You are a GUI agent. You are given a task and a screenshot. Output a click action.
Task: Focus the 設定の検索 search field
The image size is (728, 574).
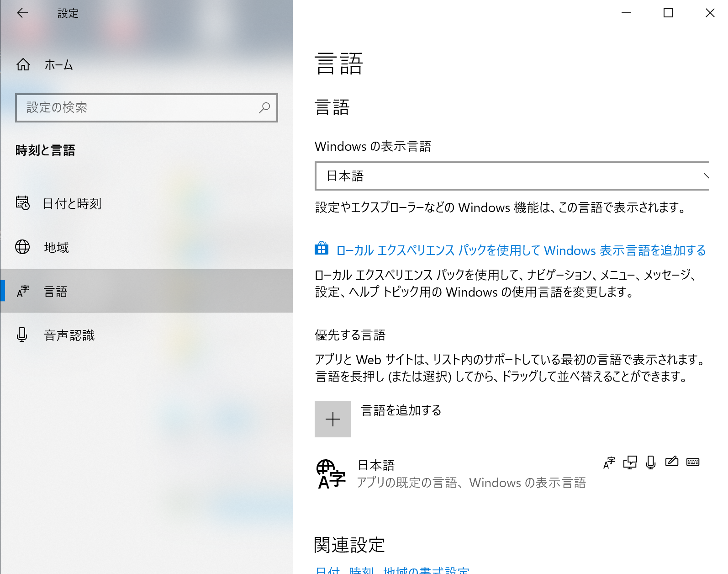[x=146, y=108]
